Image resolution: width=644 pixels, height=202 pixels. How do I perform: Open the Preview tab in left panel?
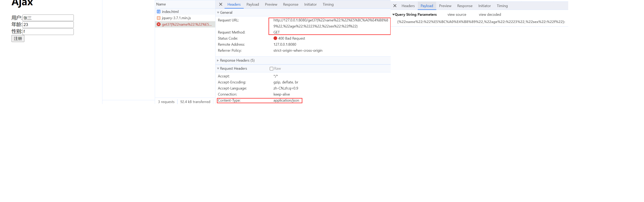[x=271, y=4]
